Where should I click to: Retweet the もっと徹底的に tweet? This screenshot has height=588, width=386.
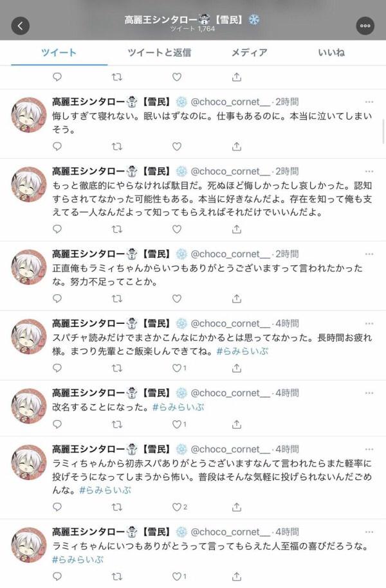(117, 229)
